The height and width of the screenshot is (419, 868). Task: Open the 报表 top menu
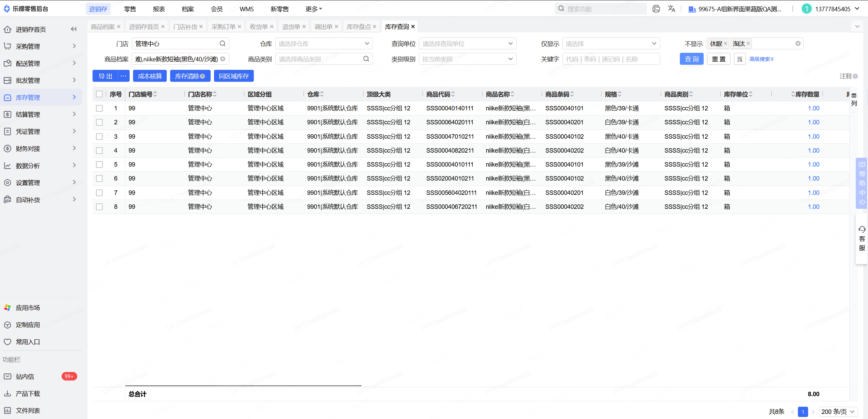(x=159, y=9)
